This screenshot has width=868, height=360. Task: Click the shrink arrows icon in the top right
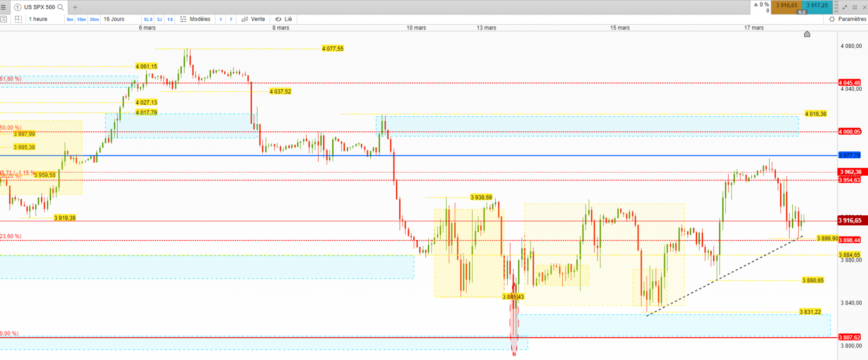pos(845,7)
